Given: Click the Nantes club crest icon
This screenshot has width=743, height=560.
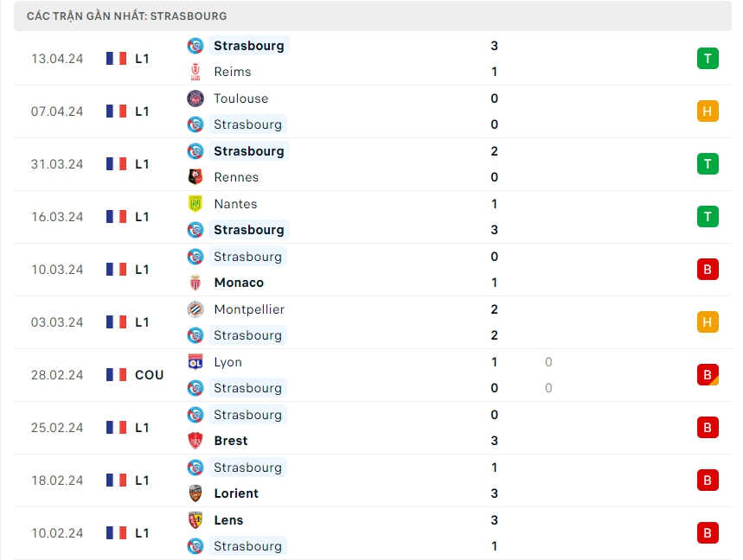Looking at the screenshot, I should pos(195,204).
